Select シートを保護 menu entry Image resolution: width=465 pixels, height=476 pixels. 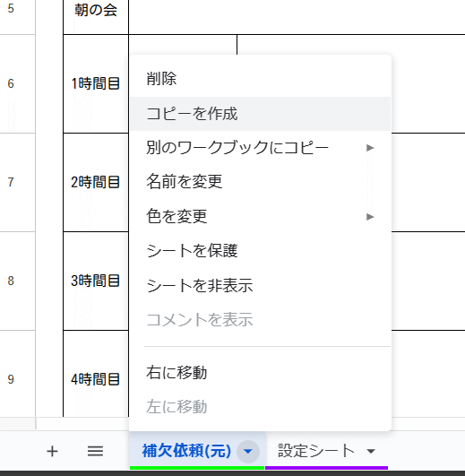pyautogui.click(x=260, y=251)
